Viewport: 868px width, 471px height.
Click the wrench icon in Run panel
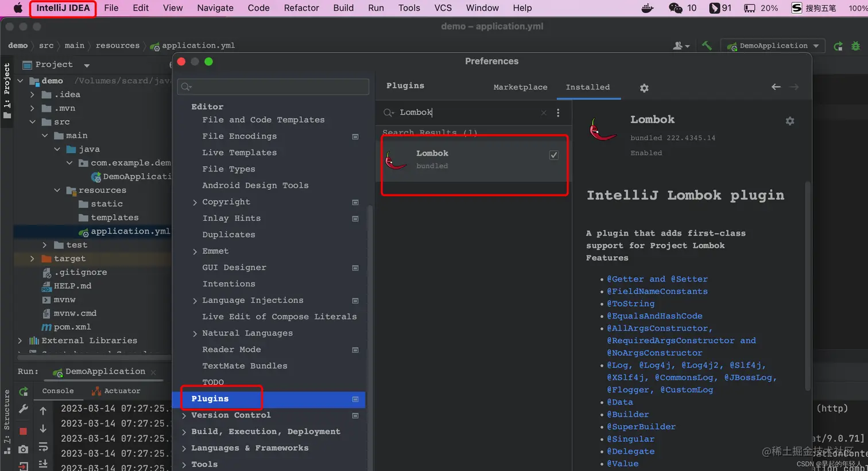click(x=24, y=409)
